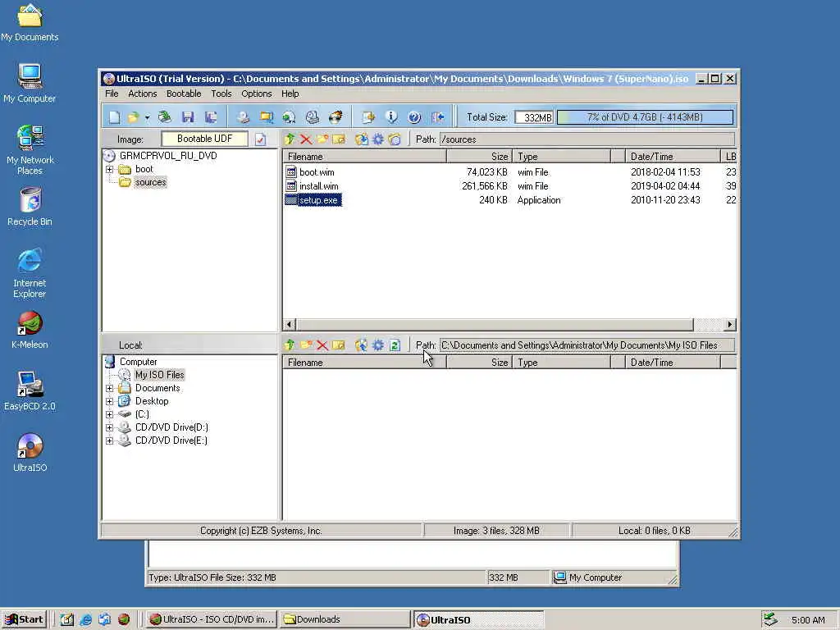Click the Save As toolbar icon
The image size is (840, 630).
tap(211, 116)
